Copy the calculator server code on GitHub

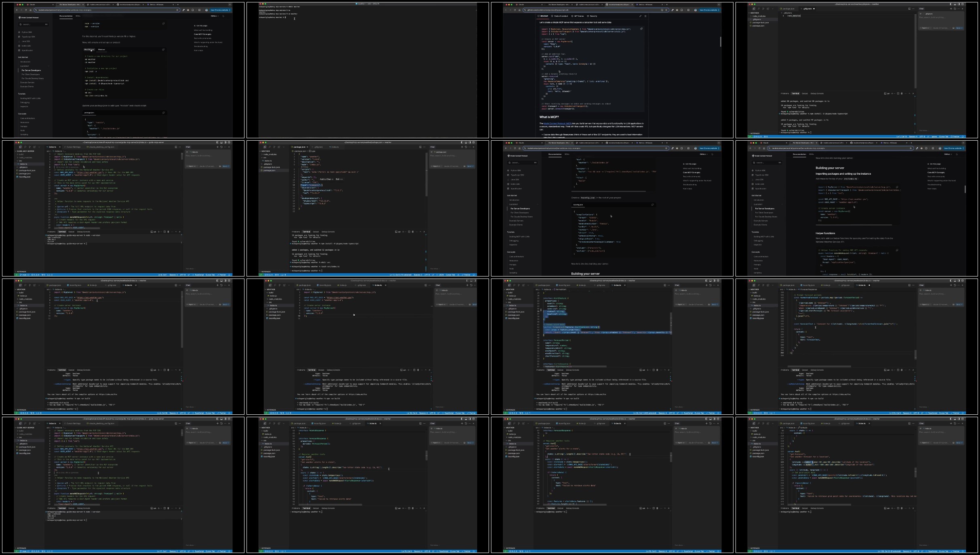click(x=641, y=29)
